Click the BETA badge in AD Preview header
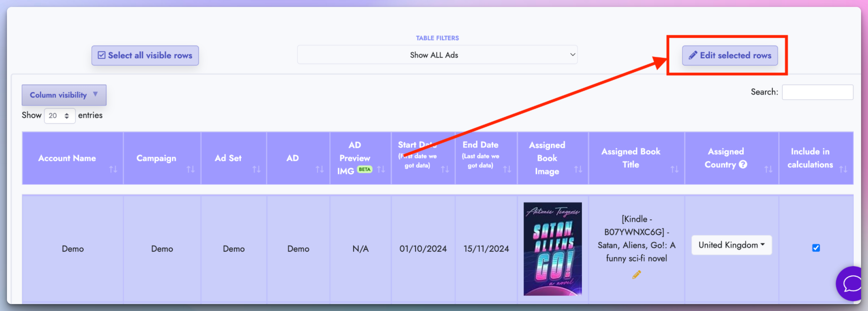The width and height of the screenshot is (868, 311). tap(365, 169)
